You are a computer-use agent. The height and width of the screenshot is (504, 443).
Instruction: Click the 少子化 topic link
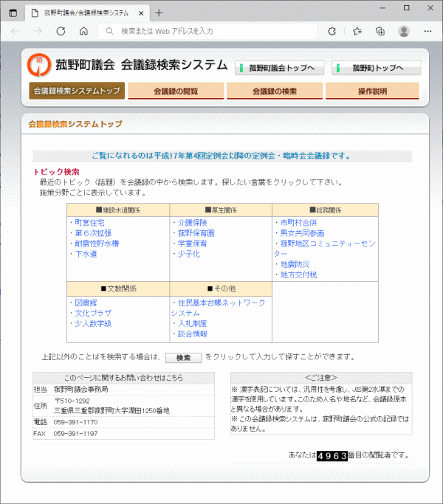pos(189,254)
